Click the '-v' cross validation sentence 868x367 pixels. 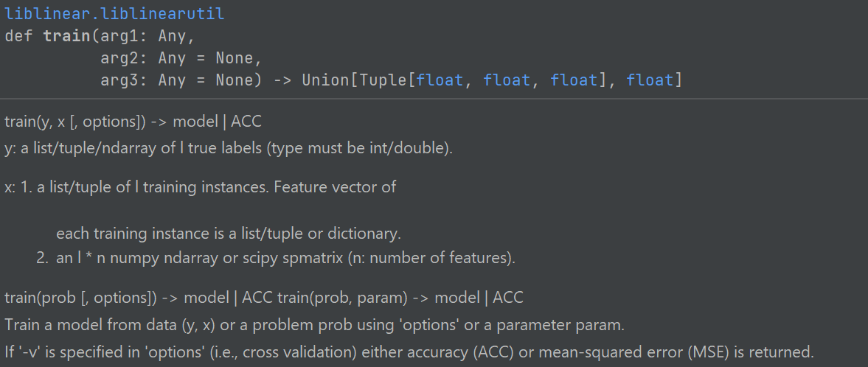[409, 352]
